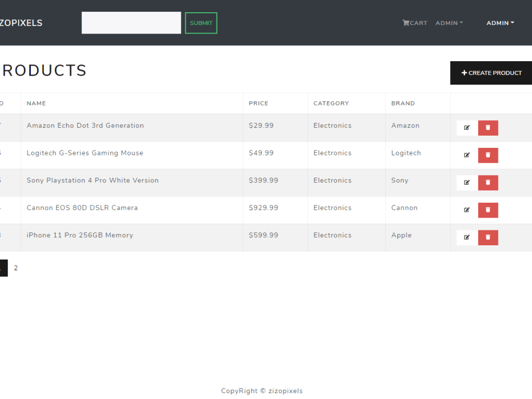Delete the Amazon Echo Dot product
Viewport: 532px width, 399px height.
coord(488,128)
